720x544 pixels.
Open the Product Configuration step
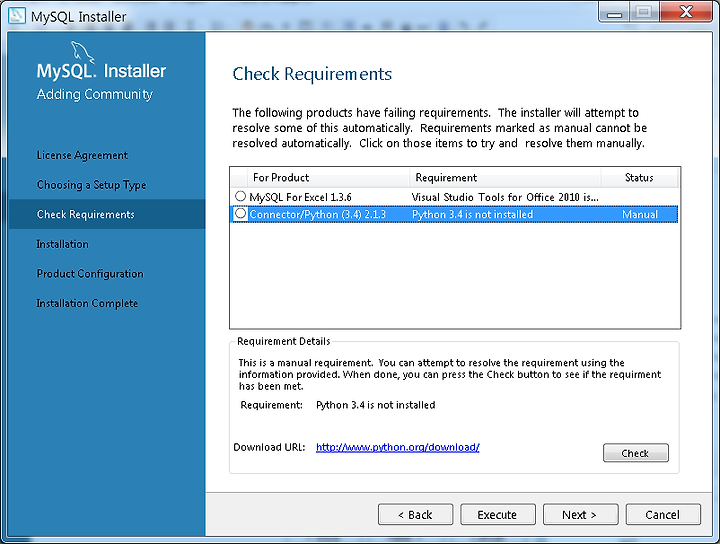(x=90, y=274)
